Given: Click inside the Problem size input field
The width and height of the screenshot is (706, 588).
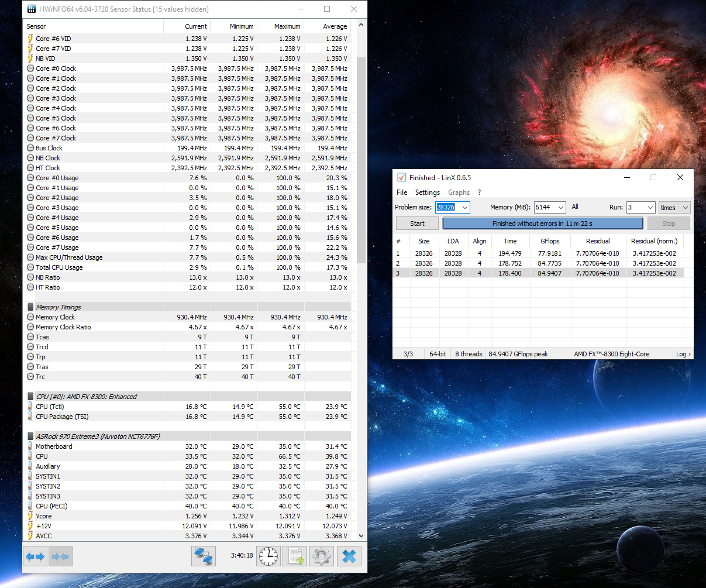Looking at the screenshot, I should tap(446, 208).
